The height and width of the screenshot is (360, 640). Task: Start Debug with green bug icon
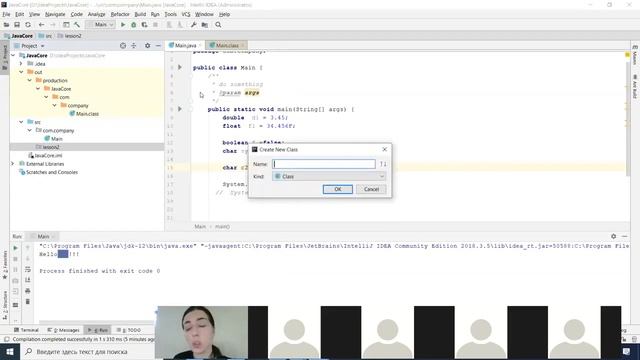(x=133, y=25)
